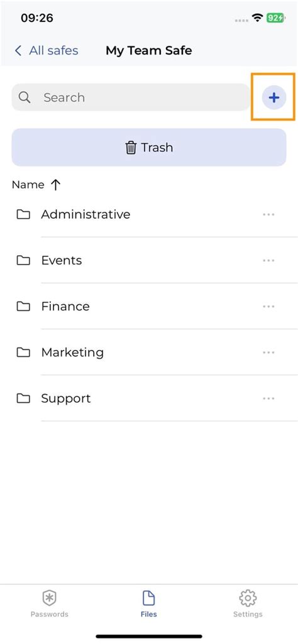Screen dimensions: 298x644
Task: Open the Trash folder
Action: pyautogui.click(x=149, y=148)
